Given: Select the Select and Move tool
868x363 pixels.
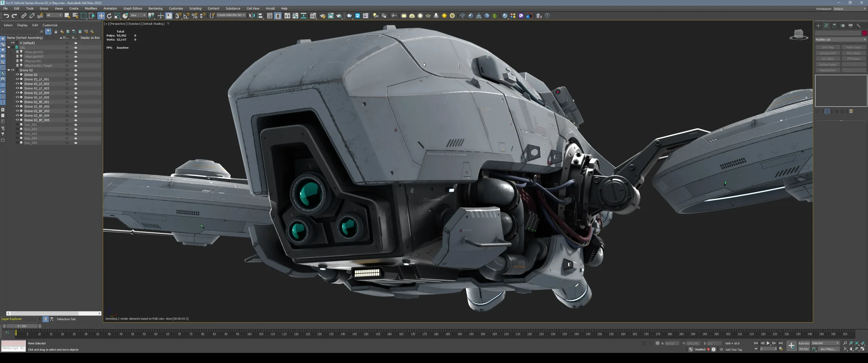Looking at the screenshot, I should click(101, 16).
